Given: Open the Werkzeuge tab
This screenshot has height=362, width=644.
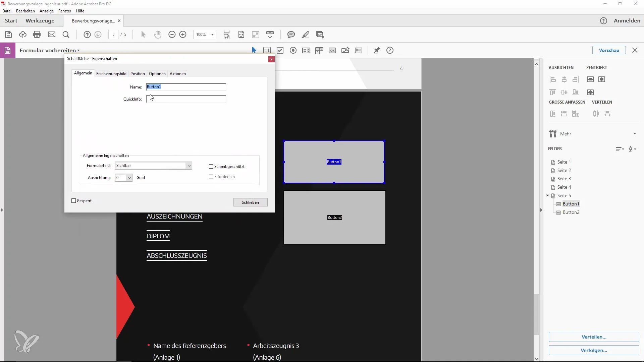Looking at the screenshot, I should click(x=40, y=21).
